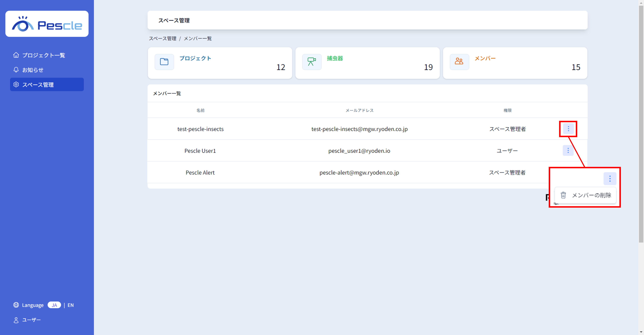Open options menu for Pescle User1 row
Image resolution: width=644 pixels, height=335 pixels.
pyautogui.click(x=568, y=150)
